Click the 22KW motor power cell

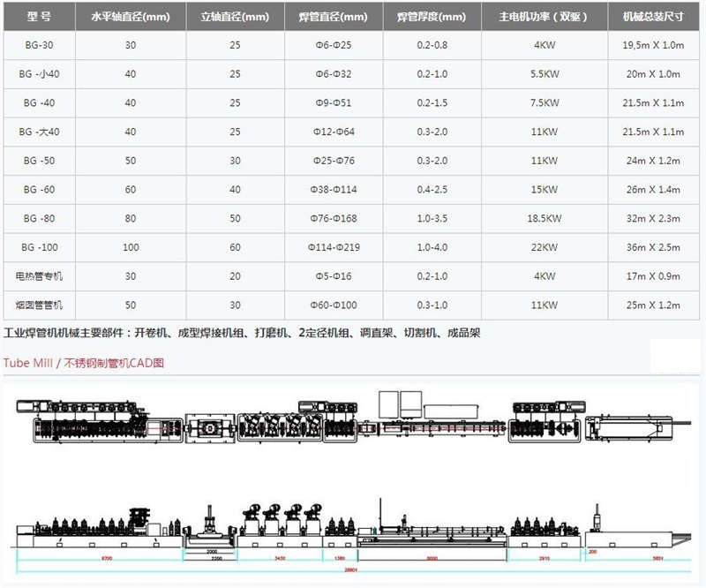545,247
